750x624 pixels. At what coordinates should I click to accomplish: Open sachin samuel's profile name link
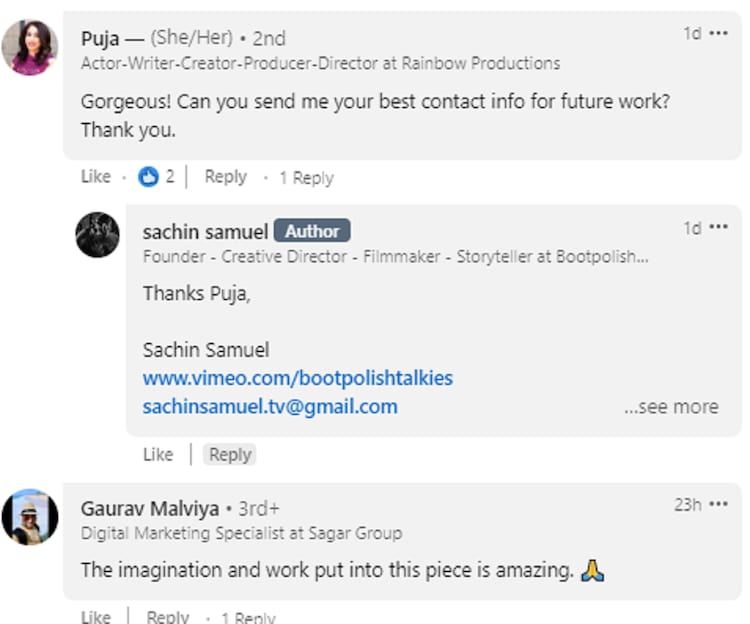coord(205,231)
